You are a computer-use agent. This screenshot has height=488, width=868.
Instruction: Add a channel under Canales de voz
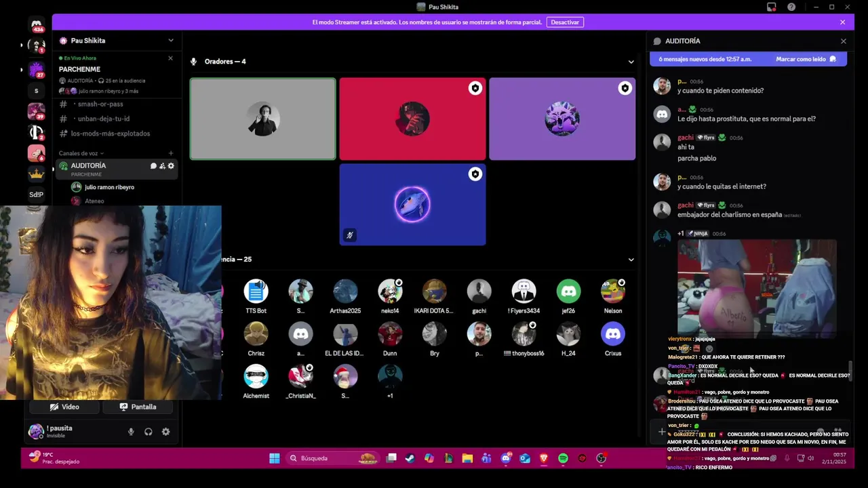click(x=171, y=153)
